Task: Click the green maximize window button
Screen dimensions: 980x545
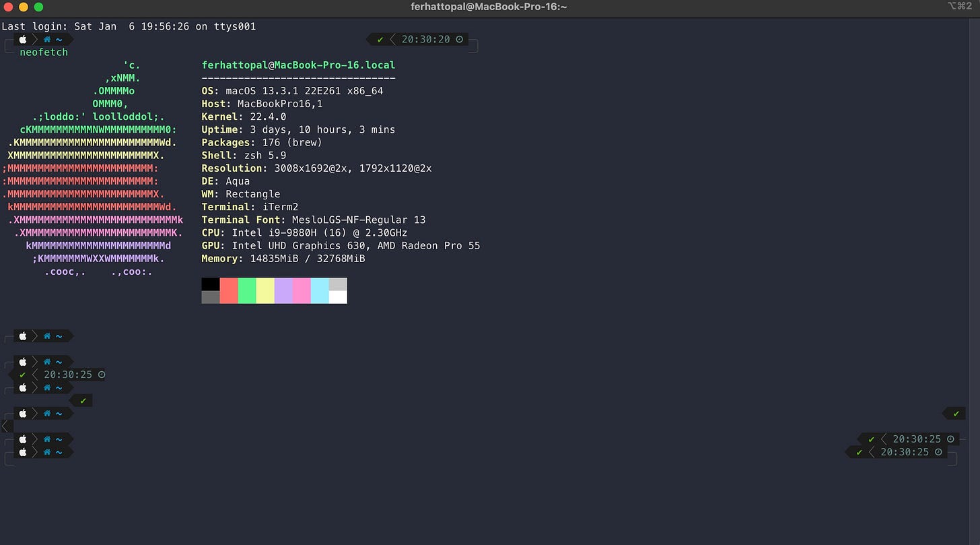Action: 38,7
